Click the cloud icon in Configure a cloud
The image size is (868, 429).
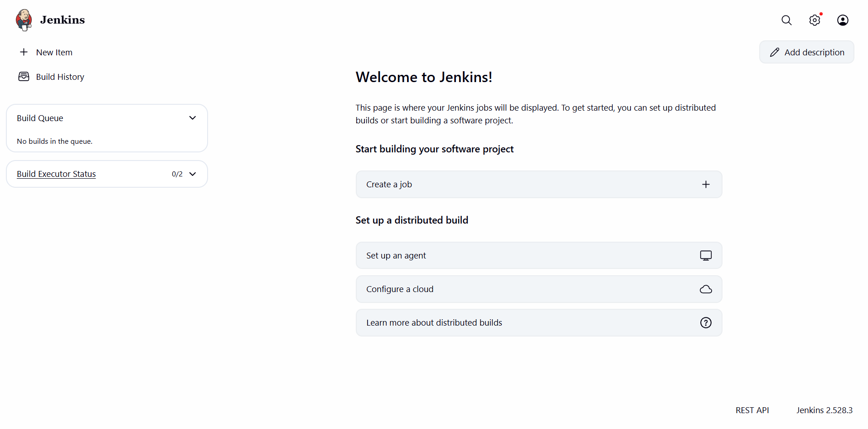(706, 289)
